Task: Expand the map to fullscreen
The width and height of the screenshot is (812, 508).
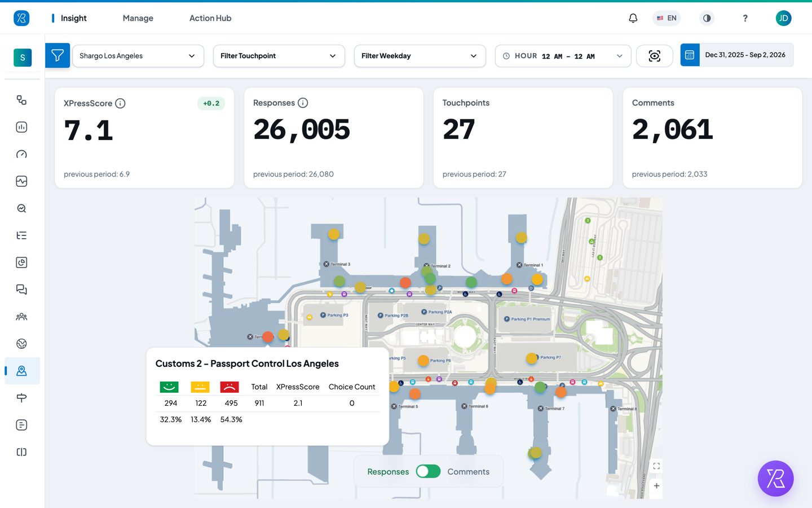Action: (x=656, y=466)
